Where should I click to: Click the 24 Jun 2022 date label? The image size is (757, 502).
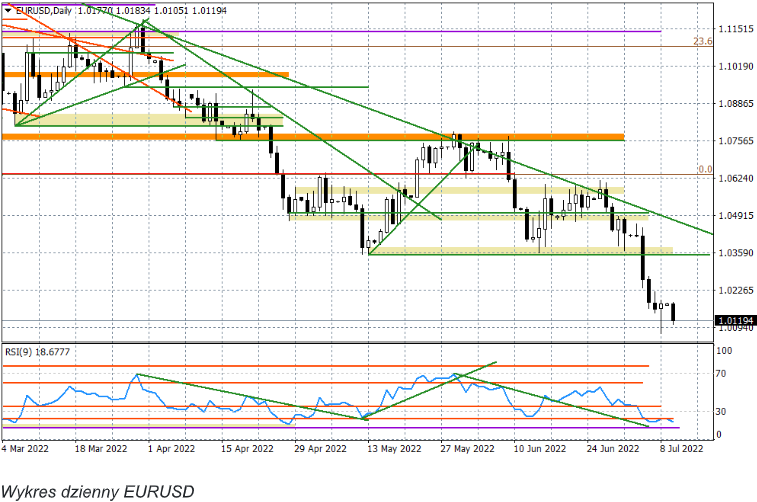coord(614,450)
